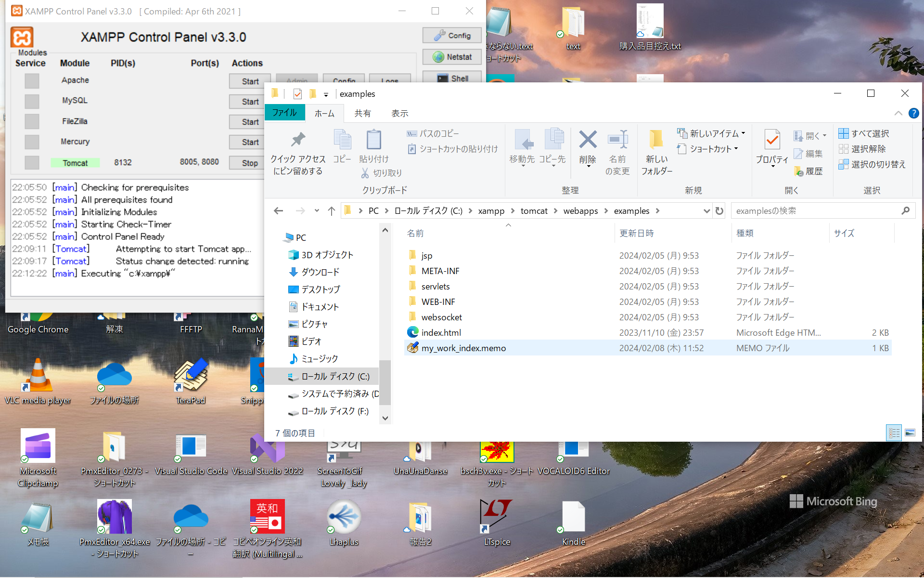Toggle the MySQL service checkbox
924x578 pixels.
[32, 101]
